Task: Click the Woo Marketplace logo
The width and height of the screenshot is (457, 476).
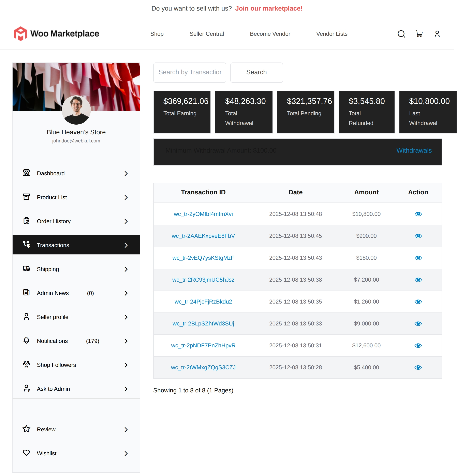Action: click(57, 33)
